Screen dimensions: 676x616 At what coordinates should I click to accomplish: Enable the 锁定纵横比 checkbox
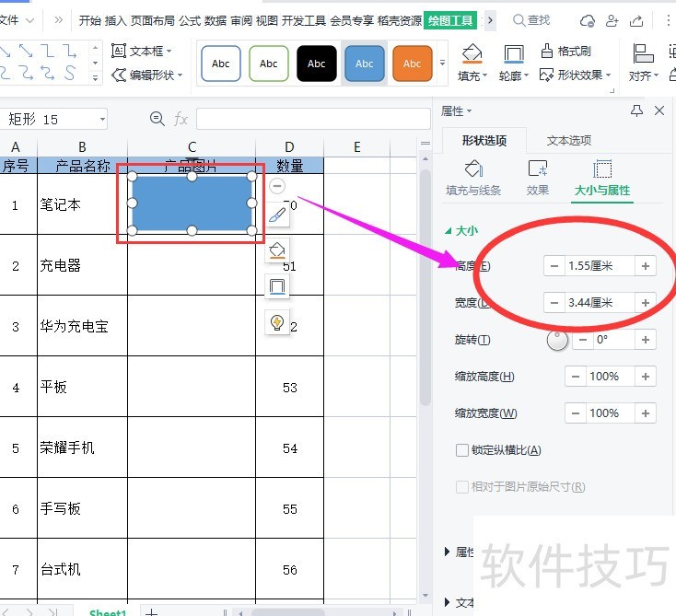pos(462,450)
